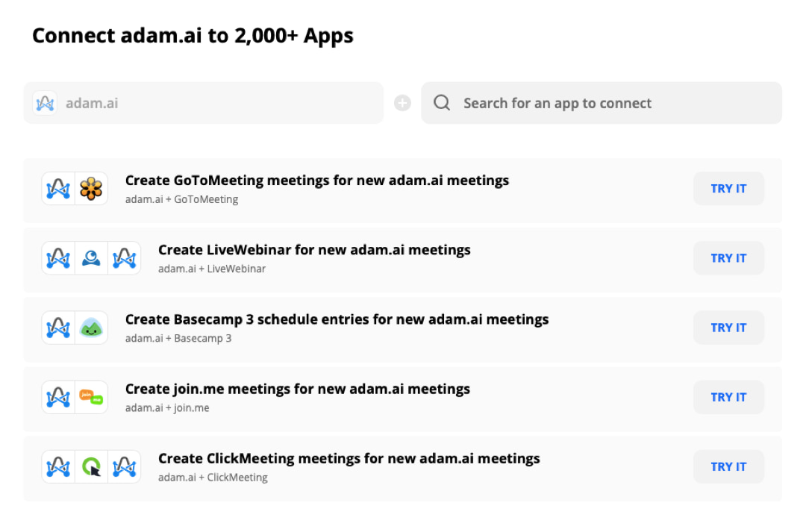Click the adam.ai icon in the left search field
This screenshot has height=532, width=806.
pyautogui.click(x=45, y=103)
